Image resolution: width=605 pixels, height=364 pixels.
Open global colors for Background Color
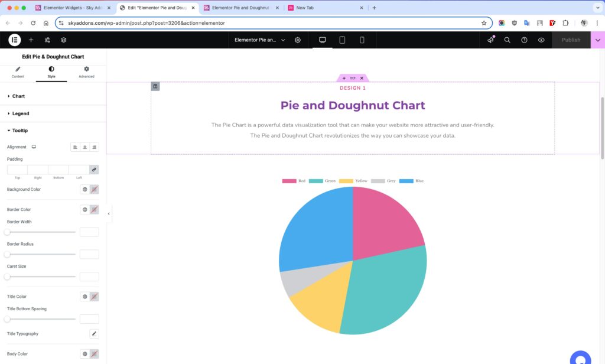click(85, 190)
